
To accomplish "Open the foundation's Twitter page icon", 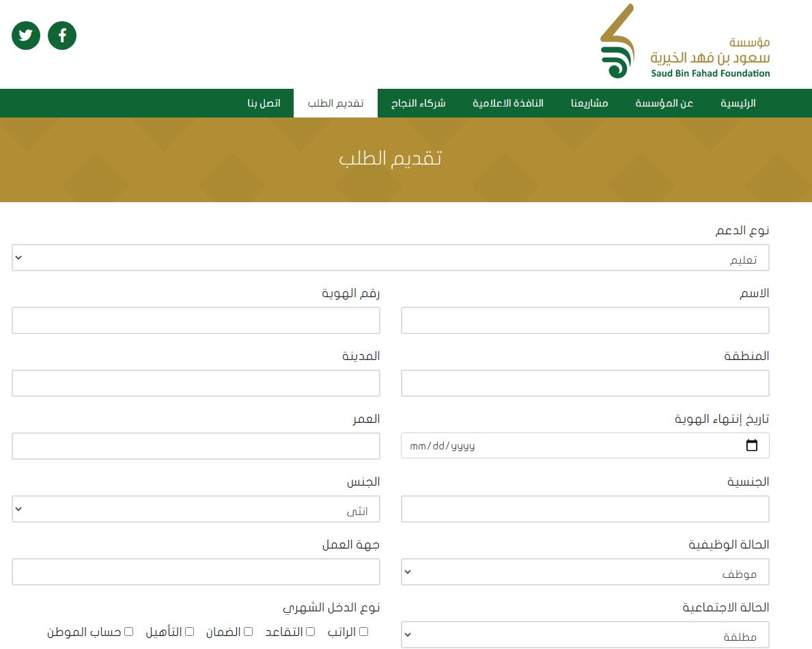I will point(26,36).
